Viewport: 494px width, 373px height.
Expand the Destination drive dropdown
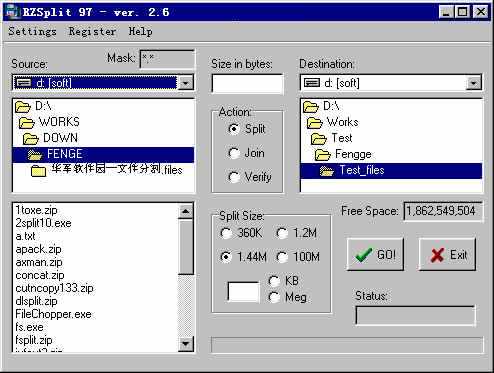(473, 83)
